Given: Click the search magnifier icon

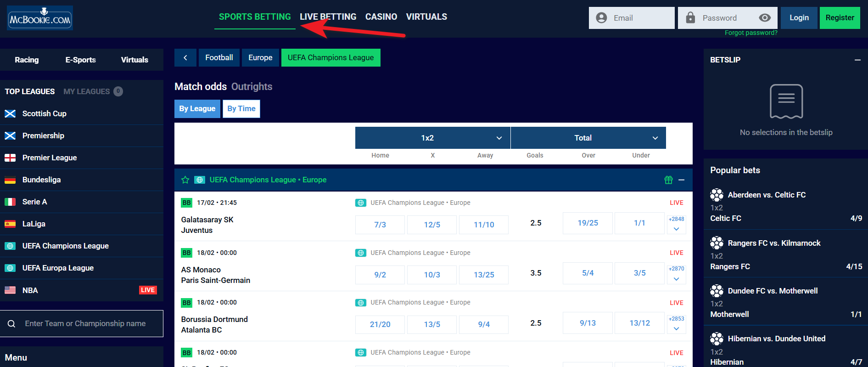Looking at the screenshot, I should pos(11,324).
